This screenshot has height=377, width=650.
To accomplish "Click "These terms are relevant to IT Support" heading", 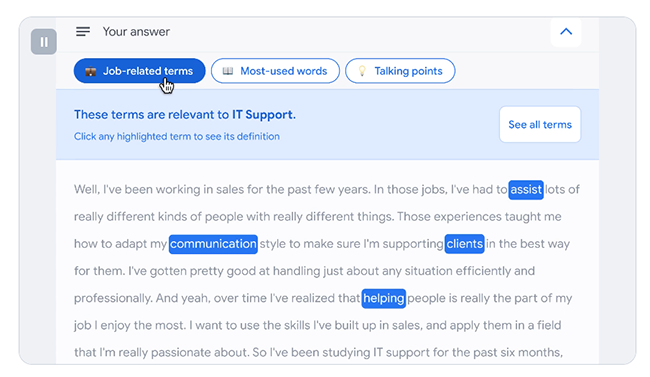I will tap(185, 114).
